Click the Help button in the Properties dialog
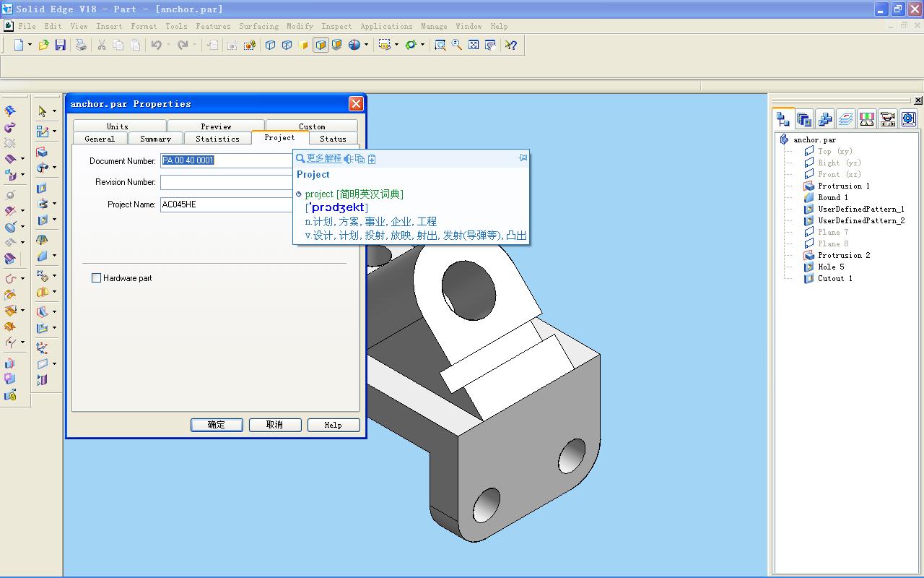Image resolution: width=924 pixels, height=578 pixels. [x=334, y=425]
